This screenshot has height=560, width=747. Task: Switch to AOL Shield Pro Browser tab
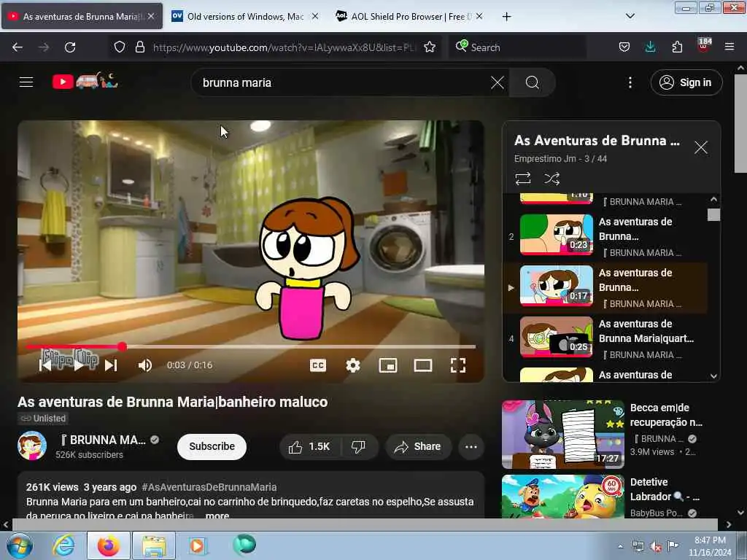(409, 16)
